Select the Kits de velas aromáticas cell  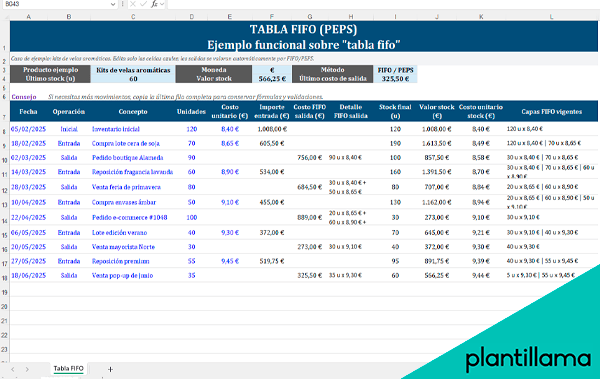click(x=133, y=70)
